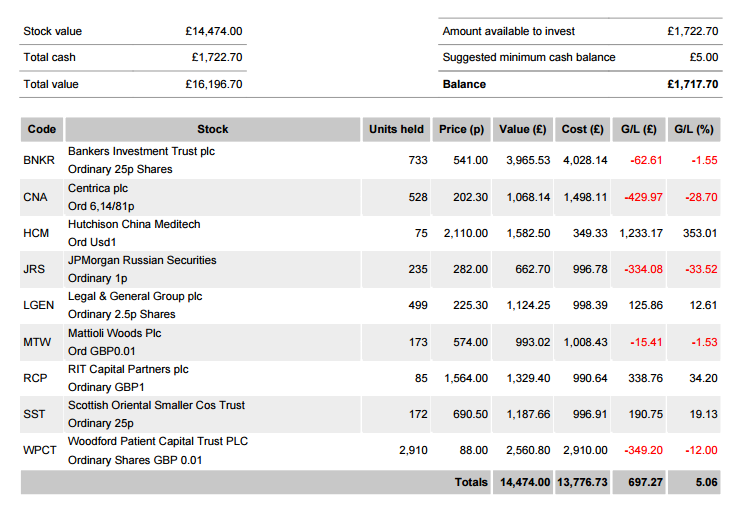Screen dimensions: 738x506
Task: Select the RCP stock code
Action: 35,378
